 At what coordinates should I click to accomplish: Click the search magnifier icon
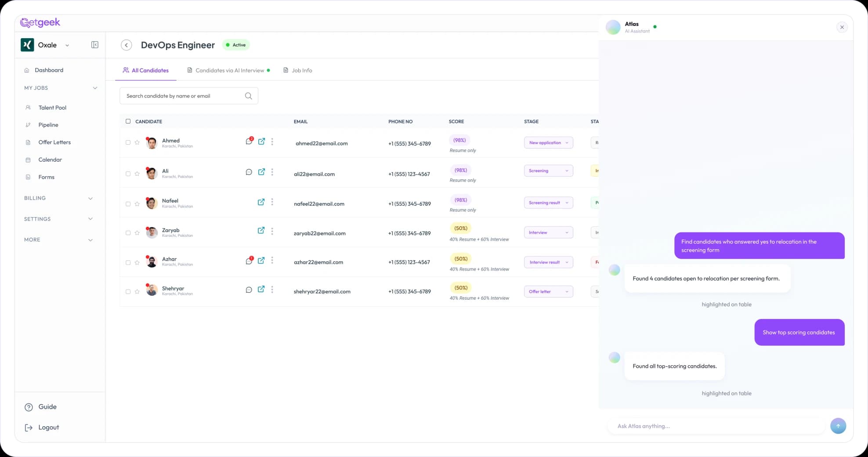pos(249,96)
